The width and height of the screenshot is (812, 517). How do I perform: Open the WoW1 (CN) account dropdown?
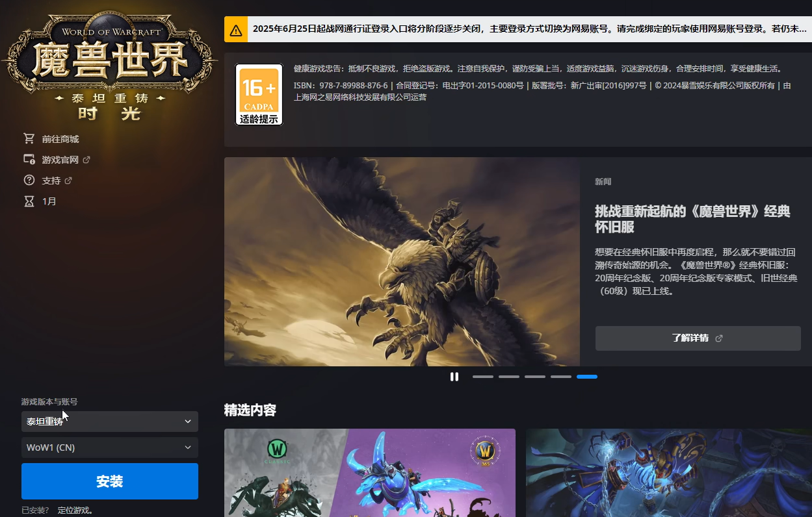coord(109,448)
